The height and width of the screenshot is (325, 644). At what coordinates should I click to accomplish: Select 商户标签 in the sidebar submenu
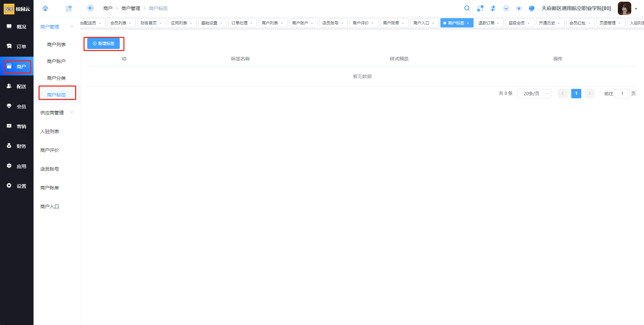(56, 95)
